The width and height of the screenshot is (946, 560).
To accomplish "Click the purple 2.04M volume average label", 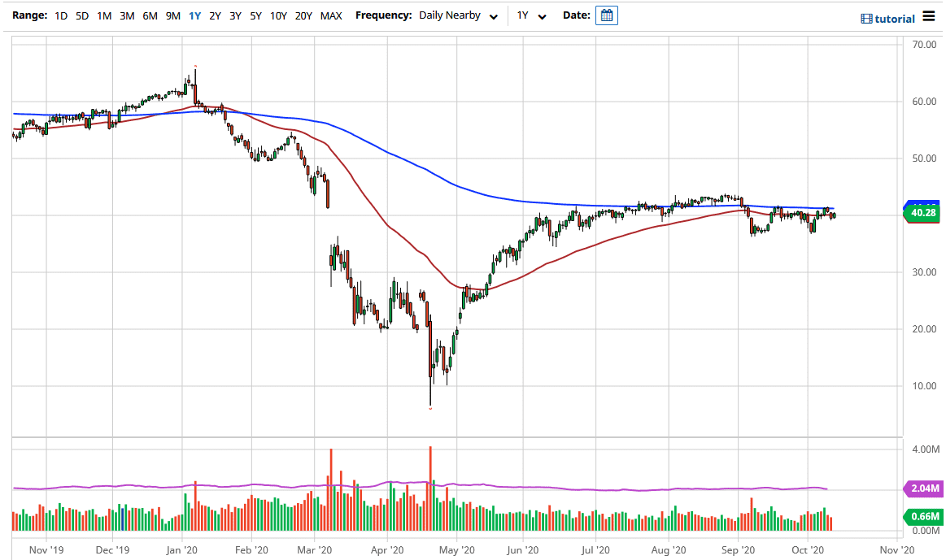I will (x=922, y=489).
